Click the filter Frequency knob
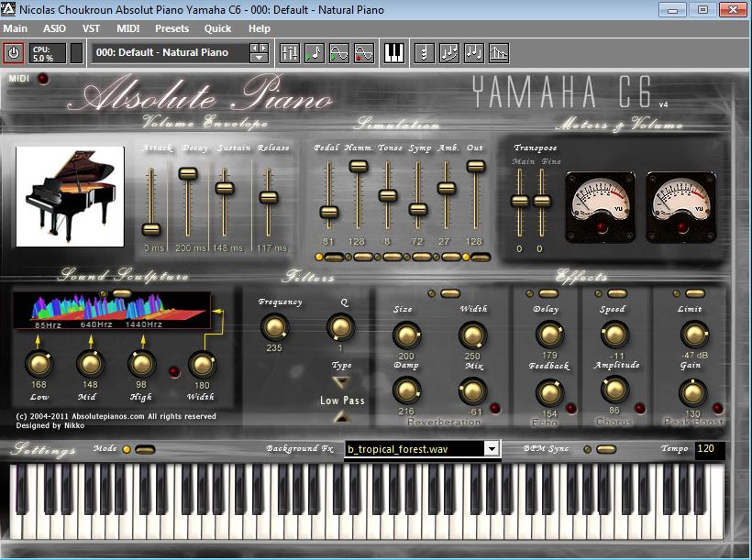Viewport: 752px width, 560px height. pyautogui.click(x=274, y=327)
